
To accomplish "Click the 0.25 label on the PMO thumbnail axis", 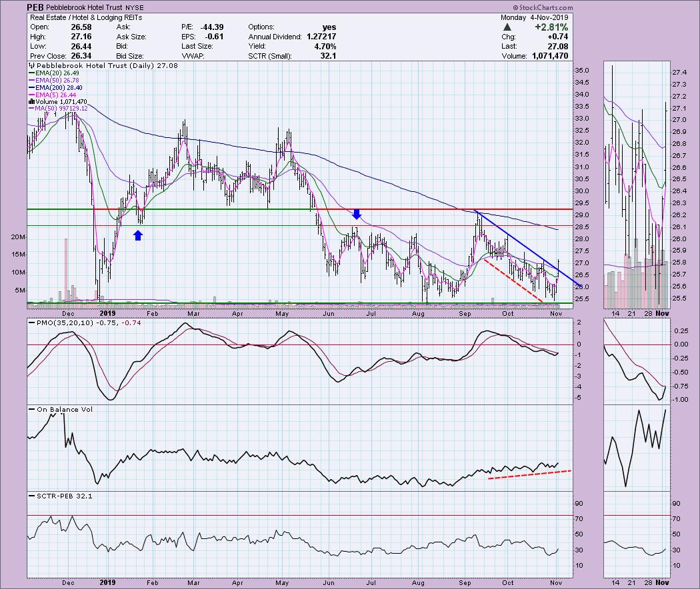I will point(681,330).
